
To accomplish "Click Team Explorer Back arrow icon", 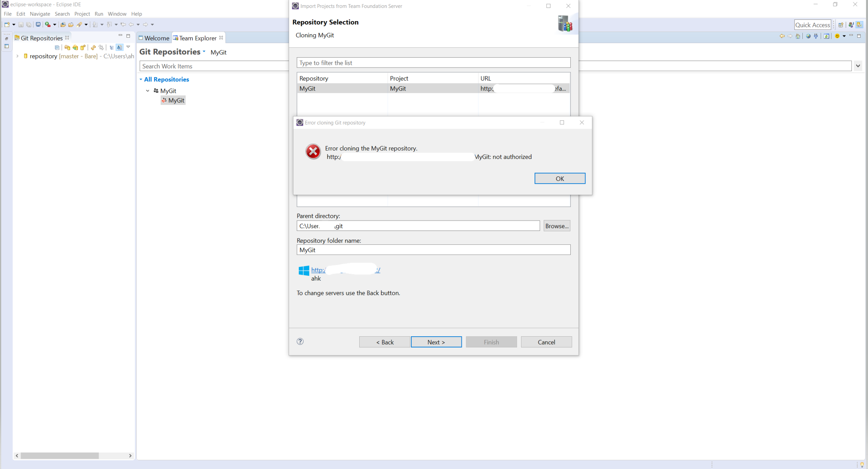I will coord(782,36).
